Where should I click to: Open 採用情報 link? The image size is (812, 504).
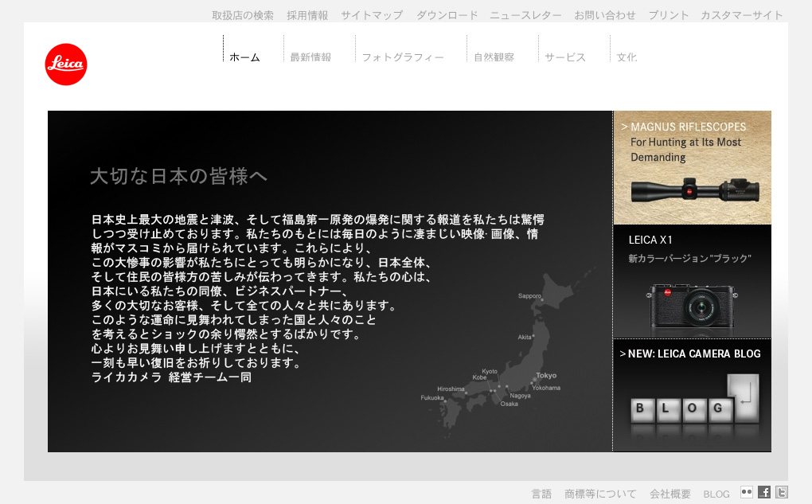[x=307, y=16]
